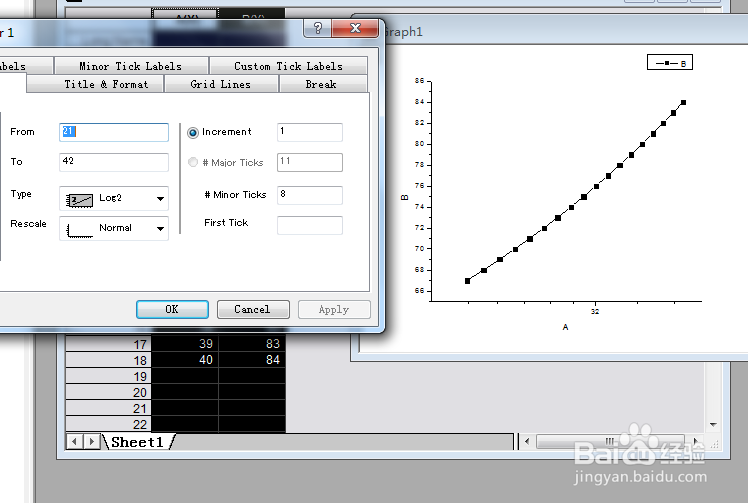Image resolution: width=748 pixels, height=503 pixels.
Task: Select the Increment radio button
Action: coord(193,133)
